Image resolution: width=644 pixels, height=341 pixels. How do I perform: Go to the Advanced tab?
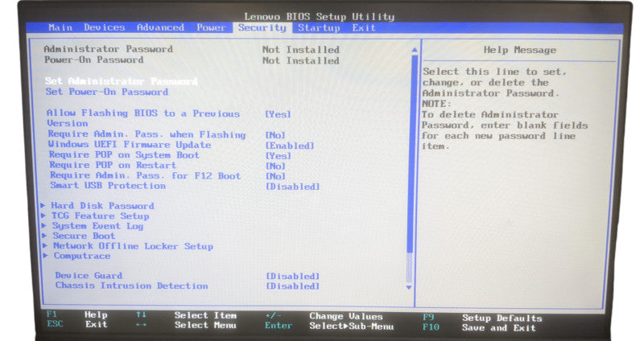[160, 27]
